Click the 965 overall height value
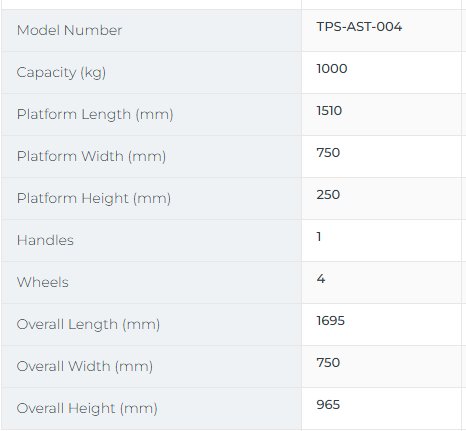Image resolution: width=466 pixels, height=431 pixels. (328, 405)
